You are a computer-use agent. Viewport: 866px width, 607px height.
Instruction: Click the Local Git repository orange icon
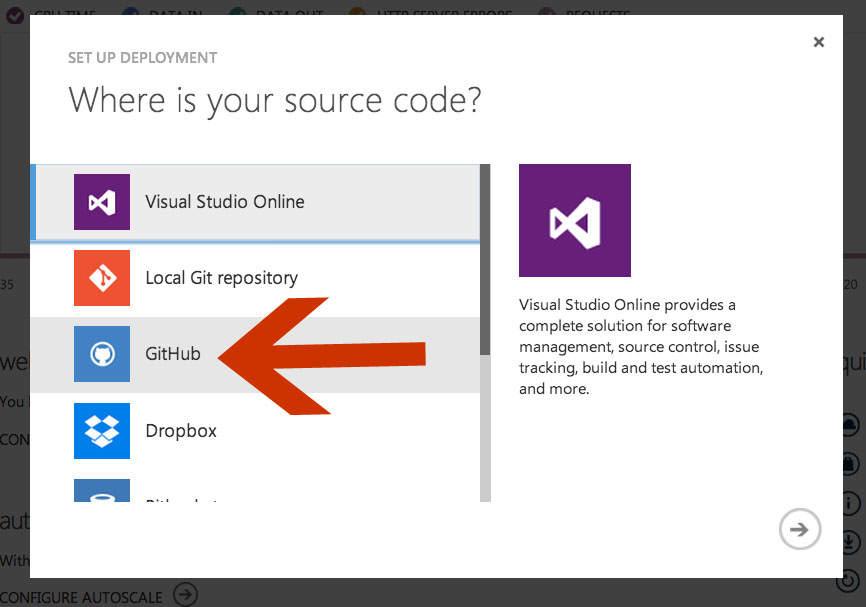tap(101, 277)
